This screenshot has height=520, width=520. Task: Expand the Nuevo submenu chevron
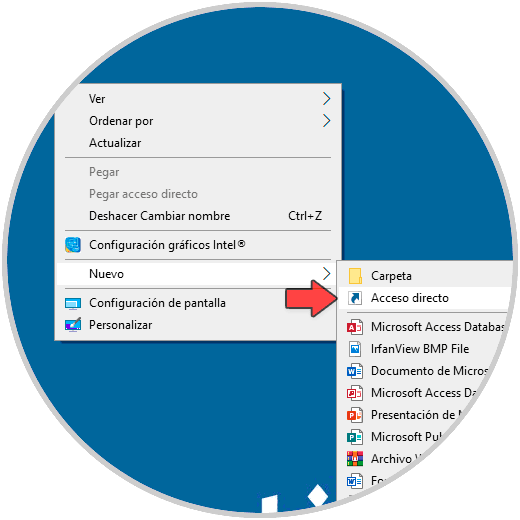tap(327, 274)
